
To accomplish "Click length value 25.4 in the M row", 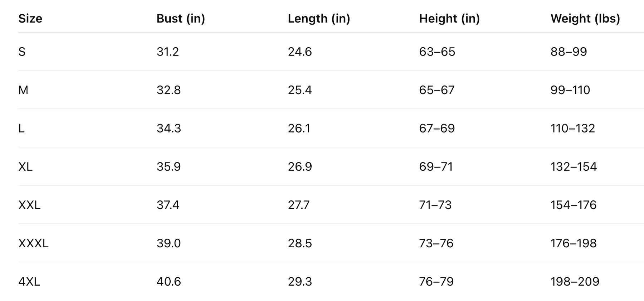I will [x=300, y=90].
